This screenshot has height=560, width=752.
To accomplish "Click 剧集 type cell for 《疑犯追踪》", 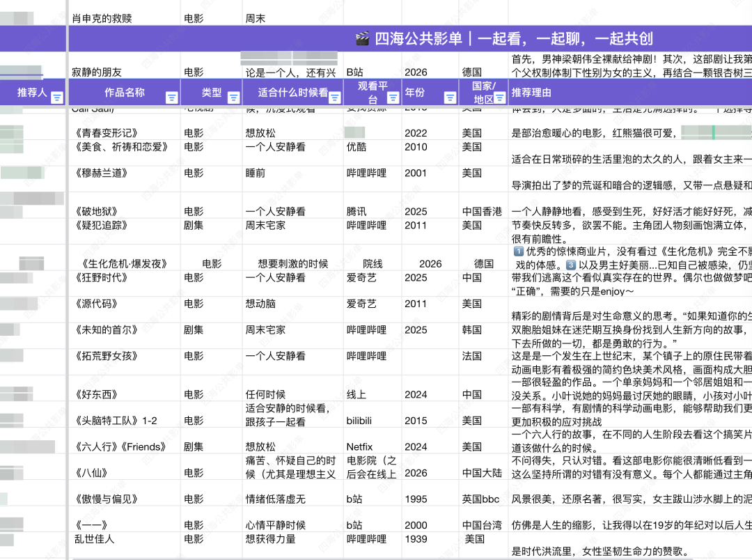I will (211, 231).
